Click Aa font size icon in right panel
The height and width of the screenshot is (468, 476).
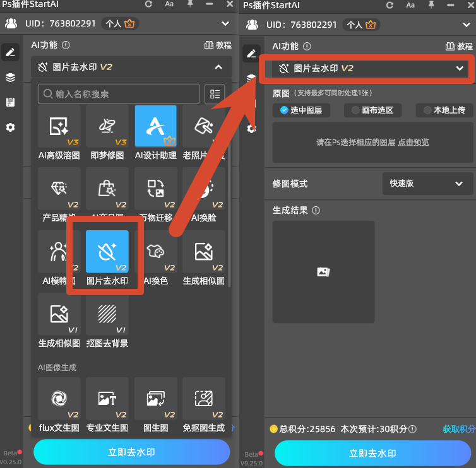410,5
